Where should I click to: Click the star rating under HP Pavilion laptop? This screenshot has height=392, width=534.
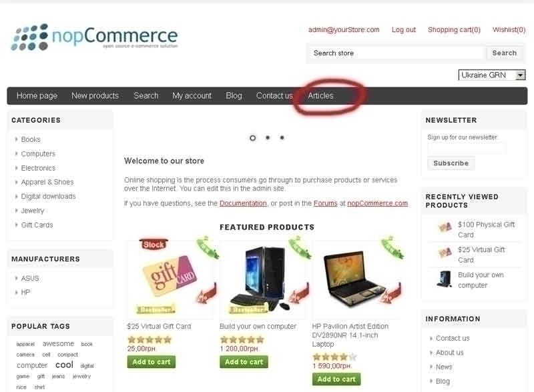(334, 357)
